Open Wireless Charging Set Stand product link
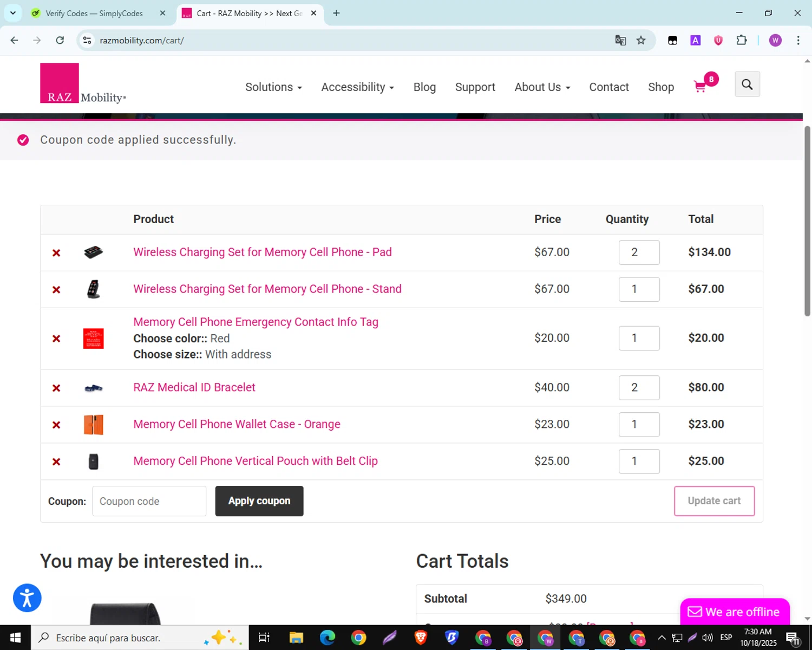812x650 pixels. tap(267, 289)
